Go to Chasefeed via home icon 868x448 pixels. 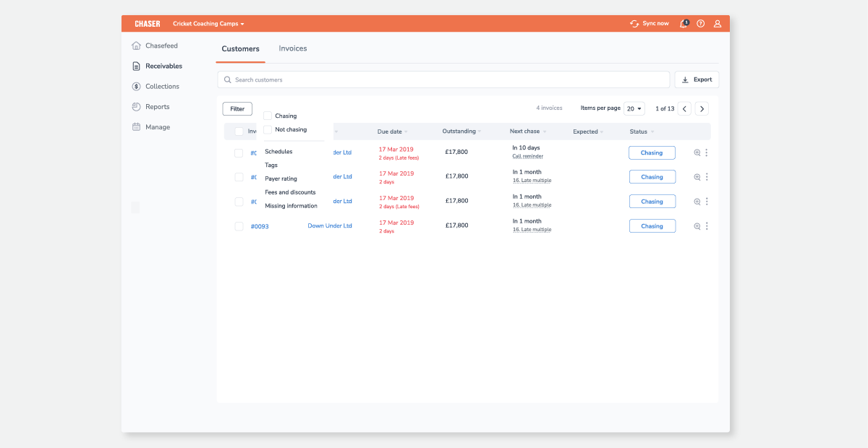pyautogui.click(x=136, y=46)
